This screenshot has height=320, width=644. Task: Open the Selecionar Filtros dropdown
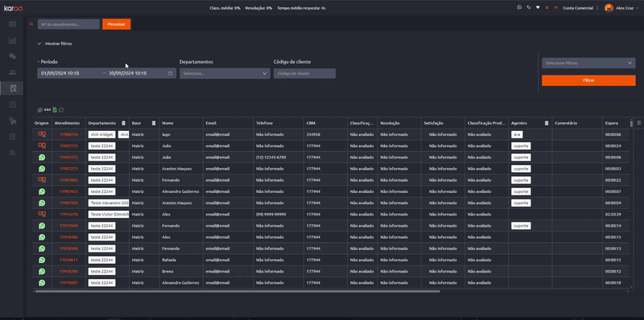588,64
